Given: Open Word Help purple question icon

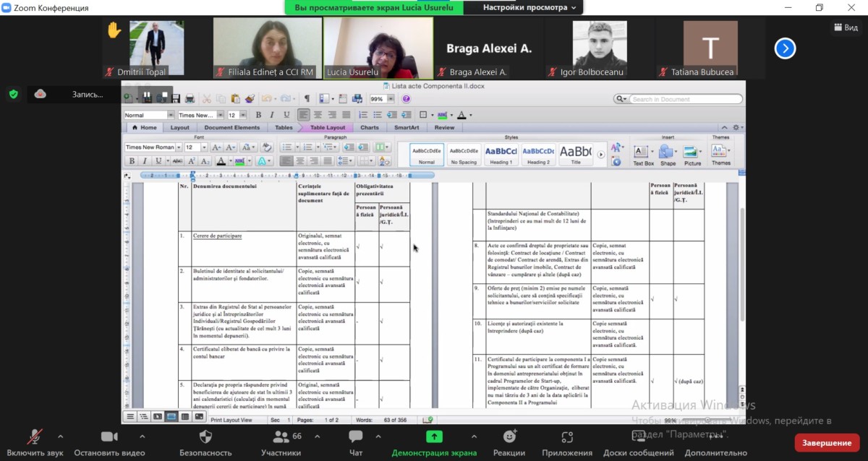Looking at the screenshot, I should [406, 98].
